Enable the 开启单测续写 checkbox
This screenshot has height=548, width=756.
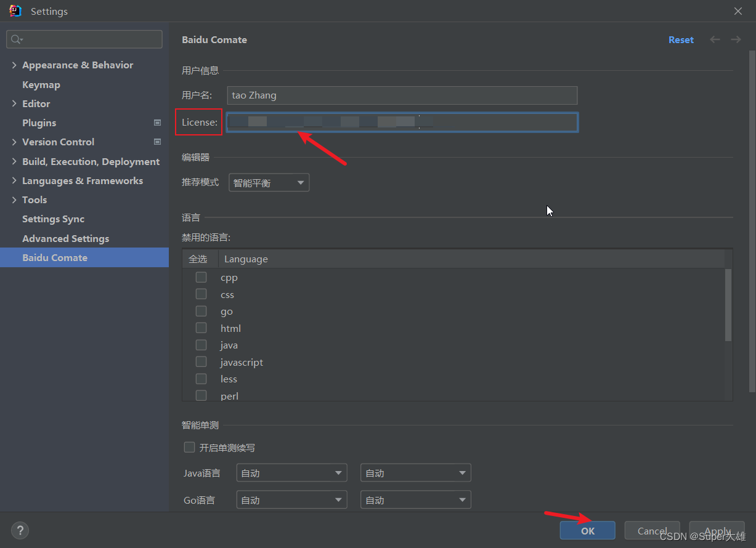click(x=190, y=447)
